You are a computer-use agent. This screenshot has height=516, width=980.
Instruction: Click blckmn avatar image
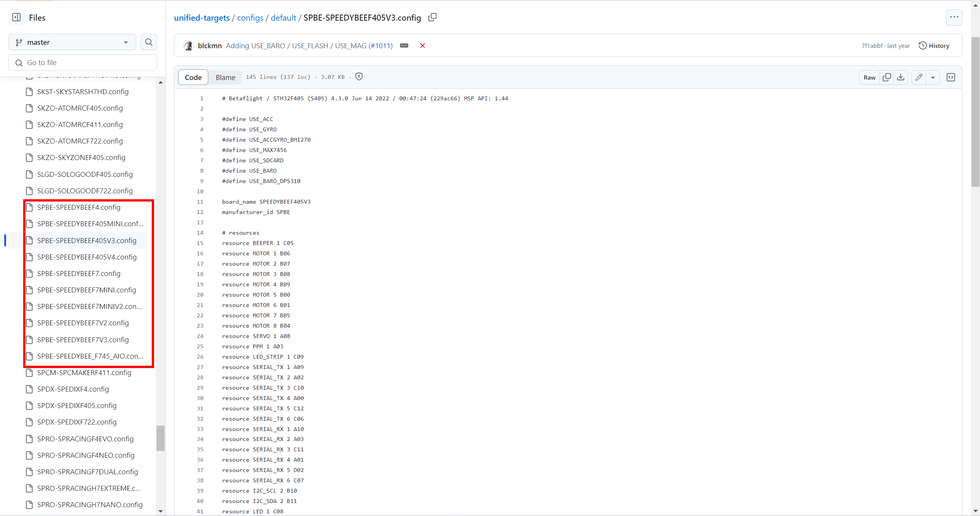click(x=188, y=46)
